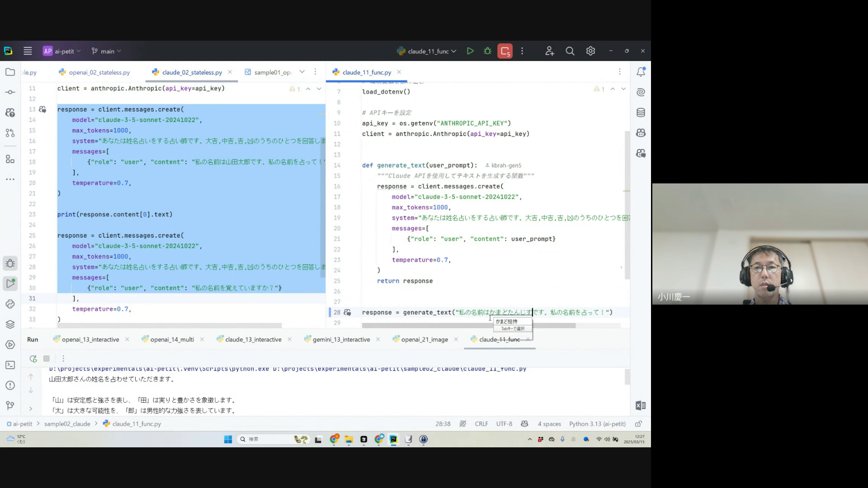Click the Python 3.13 (ai-petit) interpreter

pyautogui.click(x=597, y=424)
